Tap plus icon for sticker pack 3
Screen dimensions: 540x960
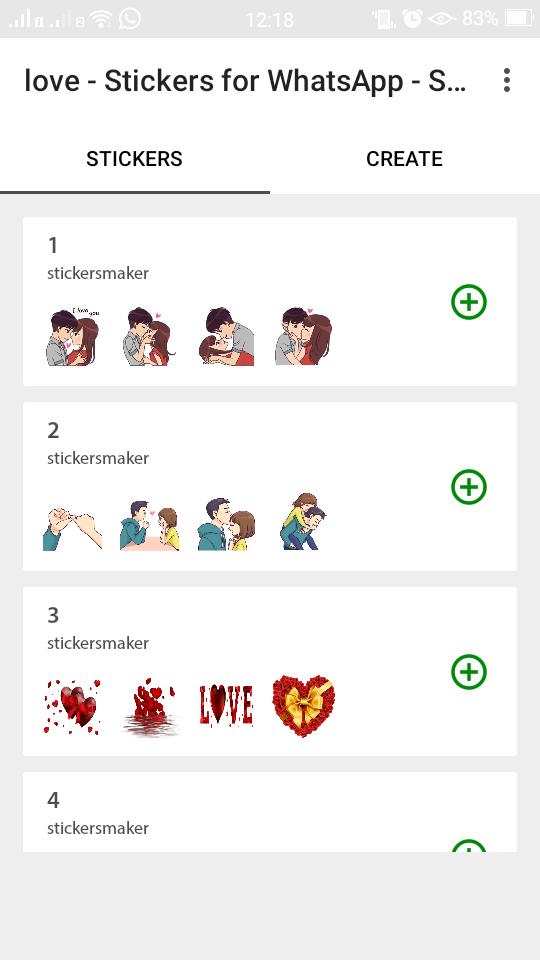469,672
